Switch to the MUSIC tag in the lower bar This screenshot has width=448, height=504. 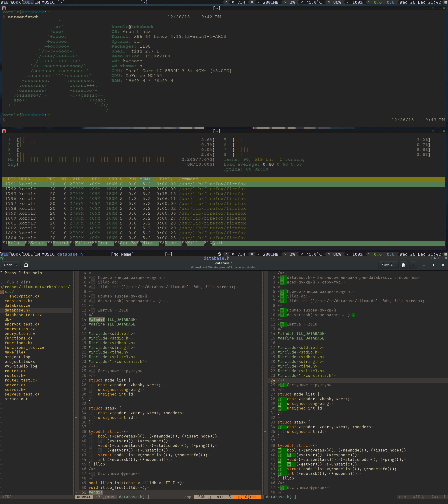(48, 254)
